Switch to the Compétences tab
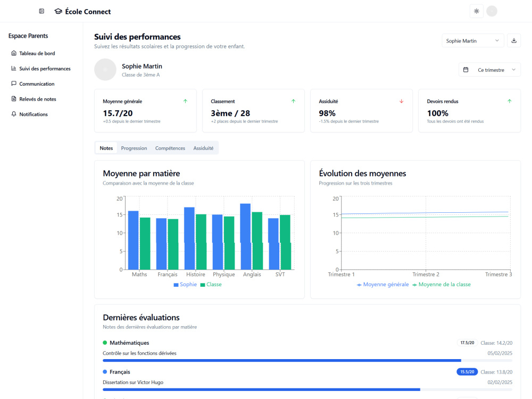 click(x=170, y=148)
